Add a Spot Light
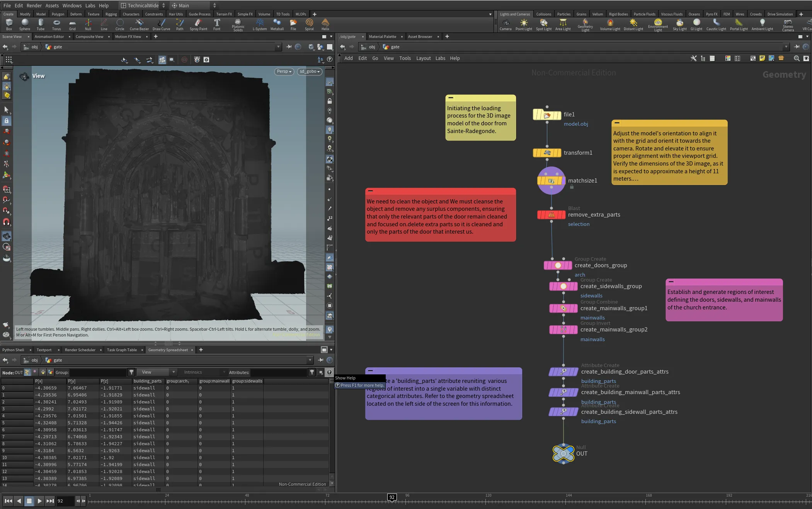Viewport: 812px width, 509px height. (x=544, y=24)
